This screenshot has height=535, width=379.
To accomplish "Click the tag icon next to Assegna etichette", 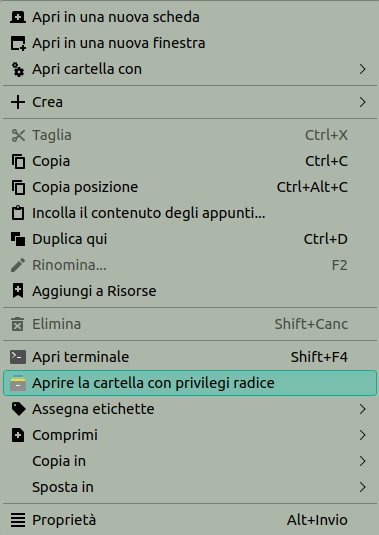I will pos(18,409).
